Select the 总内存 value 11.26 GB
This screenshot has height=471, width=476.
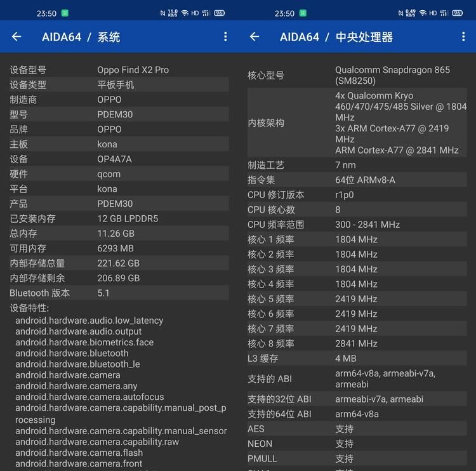point(116,234)
